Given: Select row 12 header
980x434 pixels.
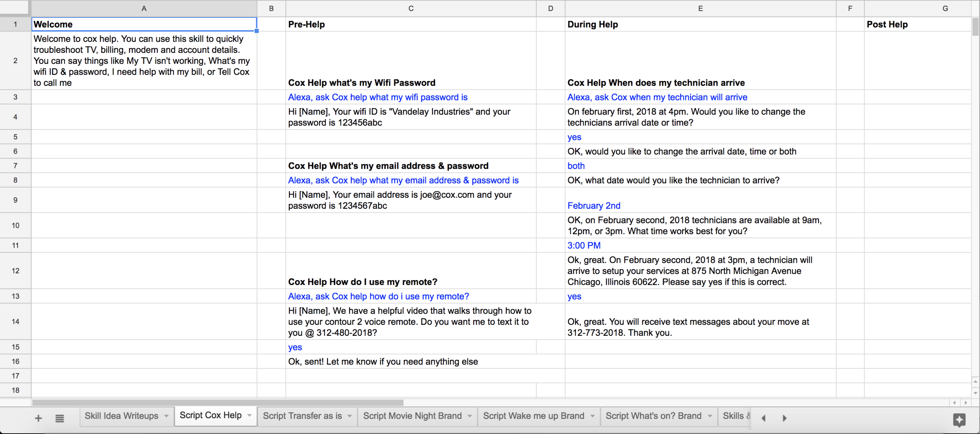Looking at the screenshot, I should 15,271.
